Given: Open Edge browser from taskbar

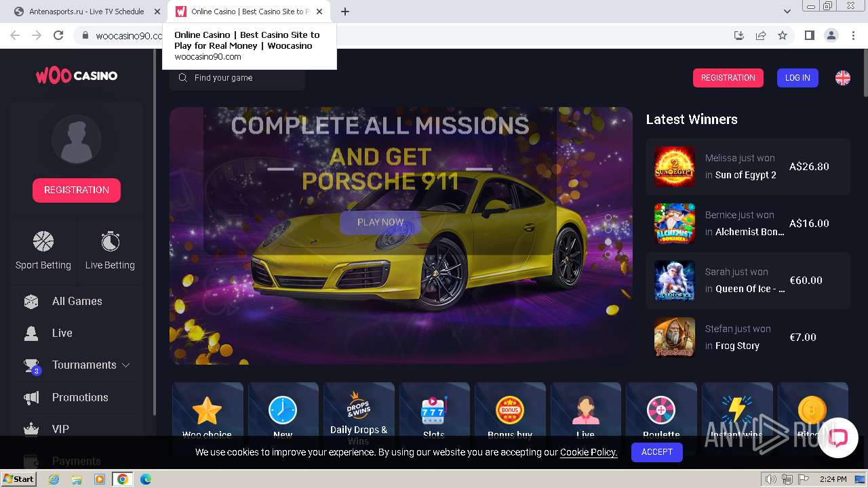Looking at the screenshot, I should (146, 479).
